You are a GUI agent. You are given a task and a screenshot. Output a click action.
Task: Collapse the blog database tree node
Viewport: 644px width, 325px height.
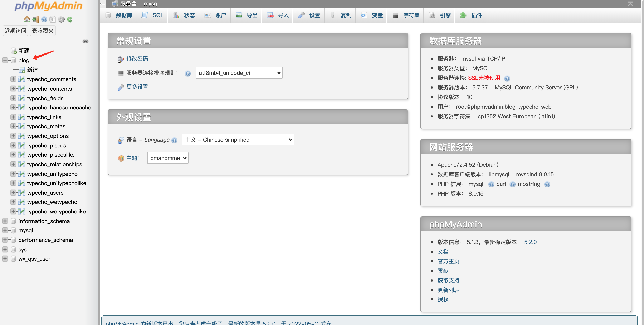click(x=5, y=60)
